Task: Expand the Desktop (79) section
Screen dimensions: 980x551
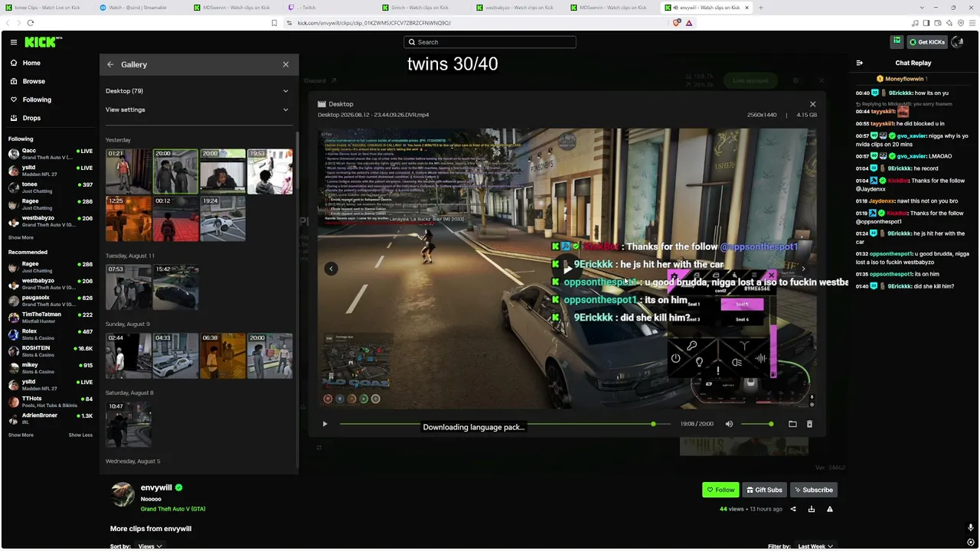Action: pyautogui.click(x=198, y=91)
